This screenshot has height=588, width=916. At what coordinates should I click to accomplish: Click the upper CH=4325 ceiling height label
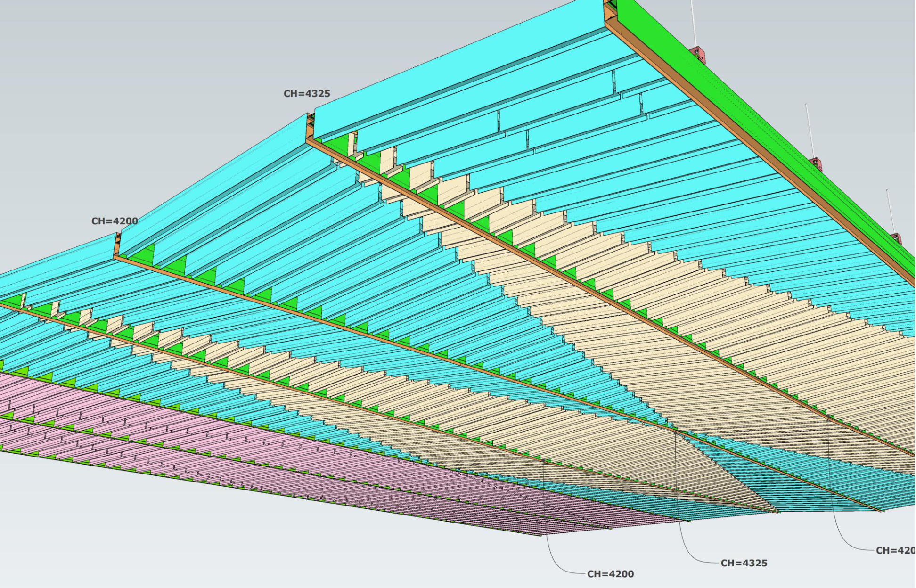[x=307, y=94]
